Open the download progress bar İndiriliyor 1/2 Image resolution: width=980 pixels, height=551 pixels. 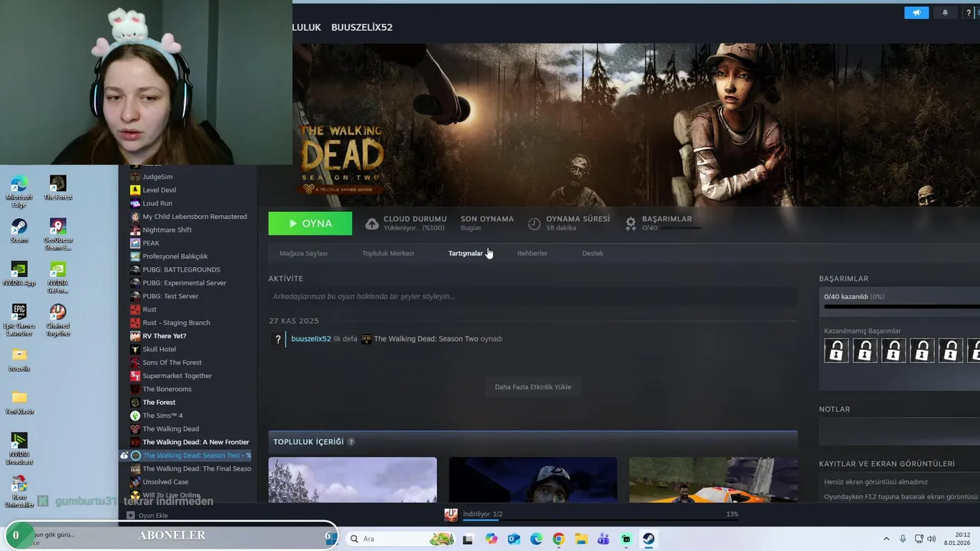pos(601,521)
